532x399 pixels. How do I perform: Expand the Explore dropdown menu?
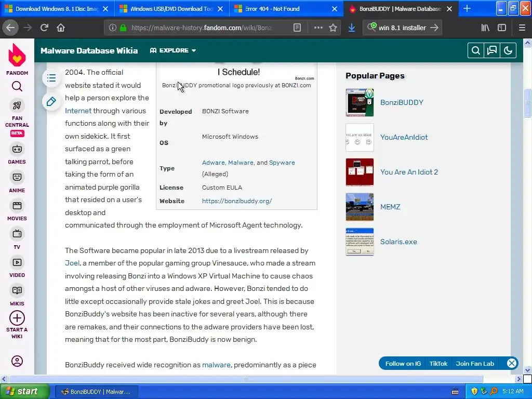click(x=173, y=50)
